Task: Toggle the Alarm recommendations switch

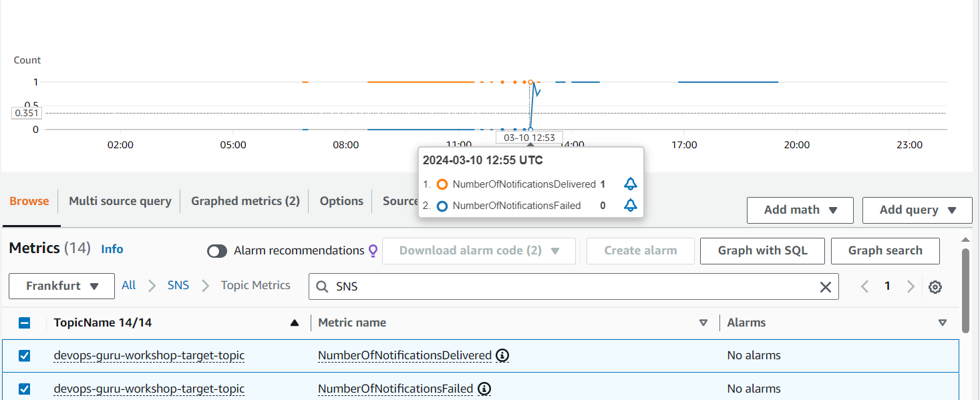Action: 217,251
